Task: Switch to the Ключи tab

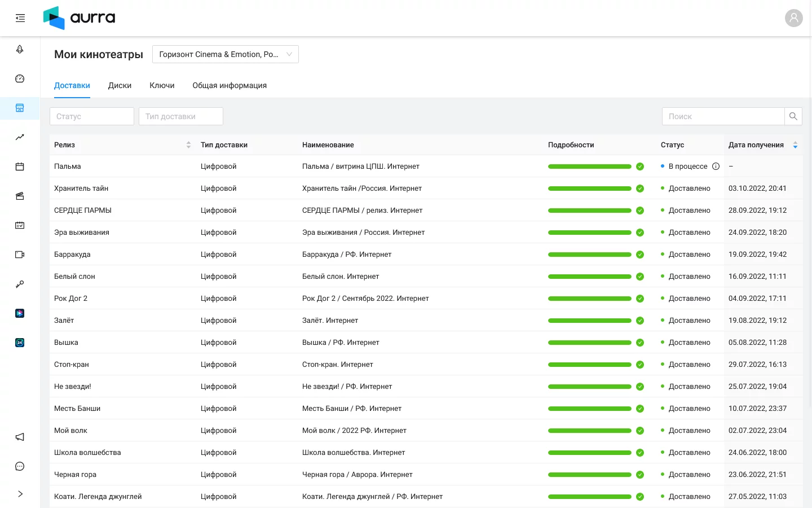Action: (162, 86)
